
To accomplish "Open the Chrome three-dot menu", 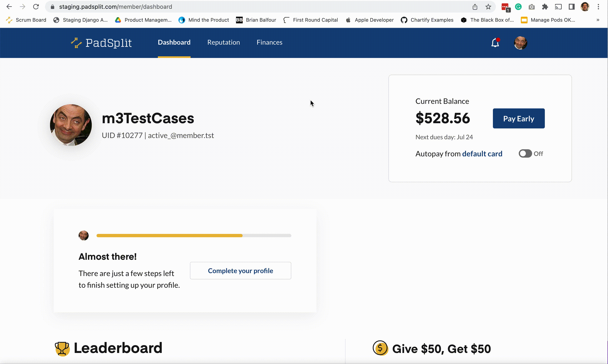I will [598, 7].
